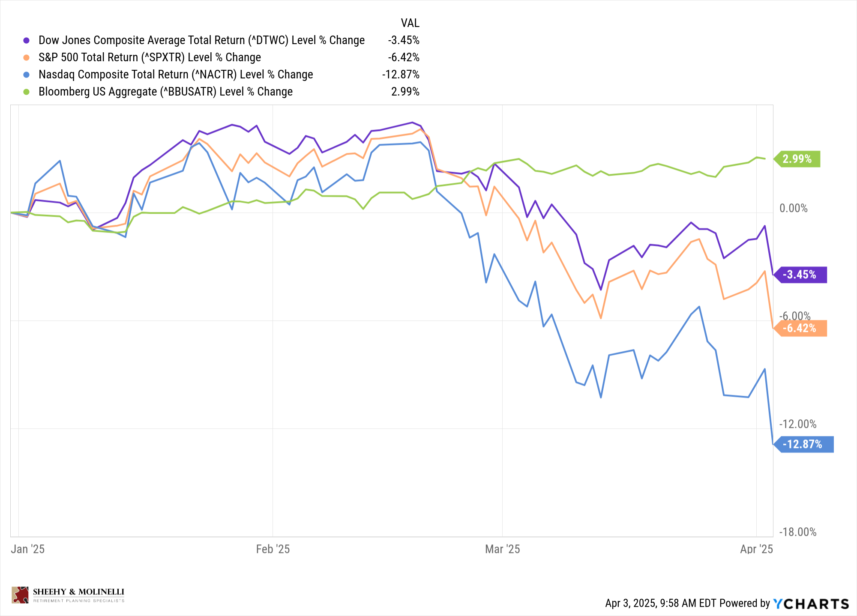Click the blue -12.87% end-value flag
Screen dimensions: 857x616
(x=805, y=444)
